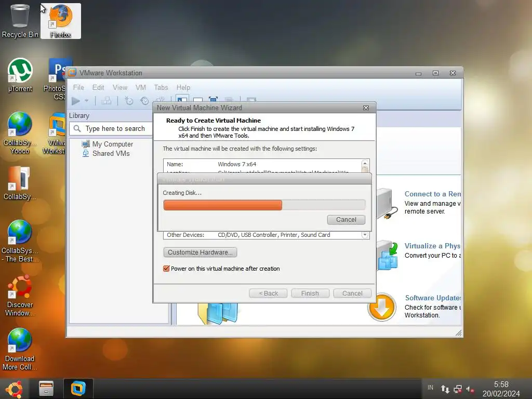The width and height of the screenshot is (532, 399).
Task: Click the Send Ctrl+Alt+Del toolbar icon
Action: click(x=106, y=101)
